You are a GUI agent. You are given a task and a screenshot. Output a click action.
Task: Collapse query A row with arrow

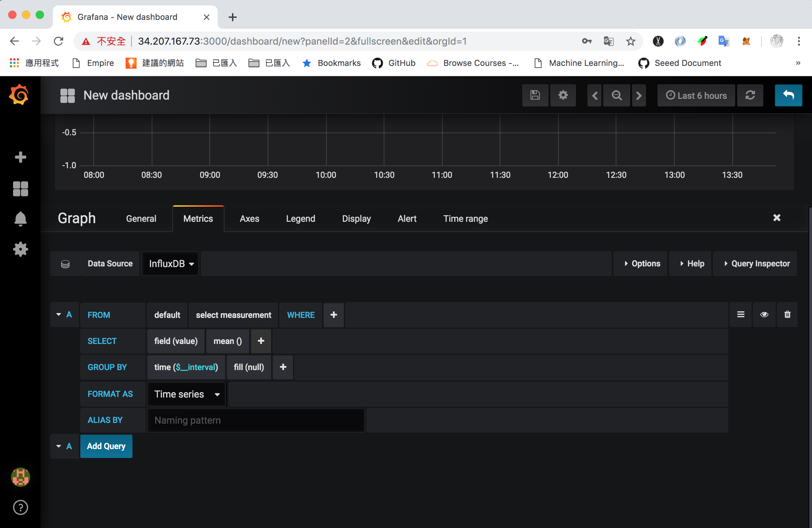(59, 314)
